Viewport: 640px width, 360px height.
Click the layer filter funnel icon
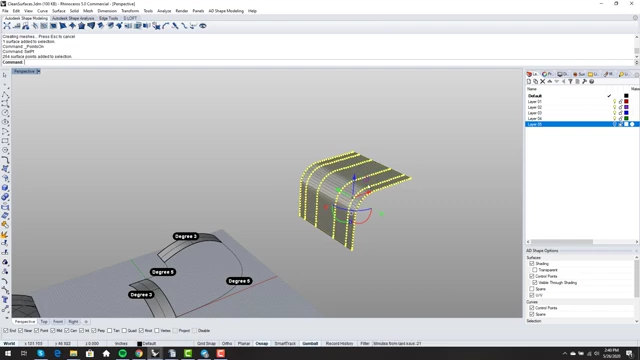point(570,82)
